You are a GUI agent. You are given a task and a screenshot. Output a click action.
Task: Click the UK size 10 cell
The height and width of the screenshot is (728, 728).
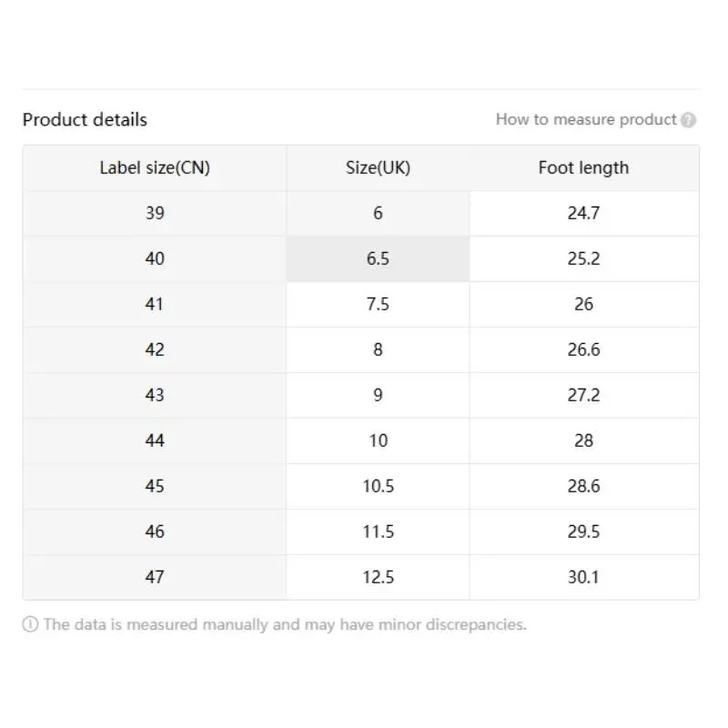pos(378,440)
